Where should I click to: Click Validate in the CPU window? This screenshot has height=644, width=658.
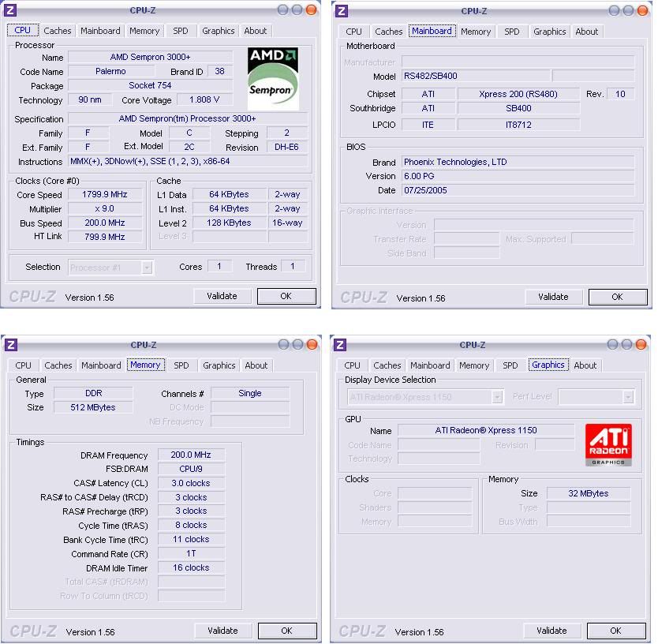click(222, 296)
